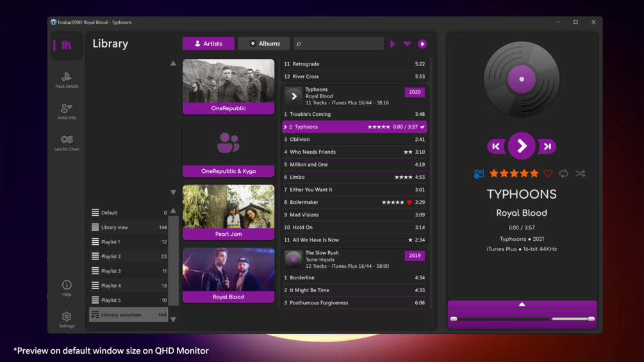
Task: Click the seek bar in bottom panel
Action: pos(500,319)
